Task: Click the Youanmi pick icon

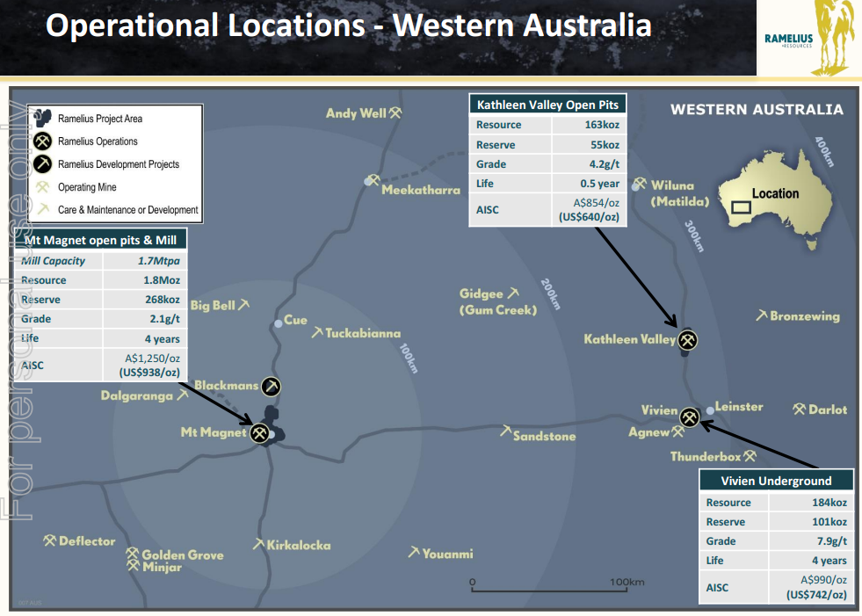Action: 414,552
